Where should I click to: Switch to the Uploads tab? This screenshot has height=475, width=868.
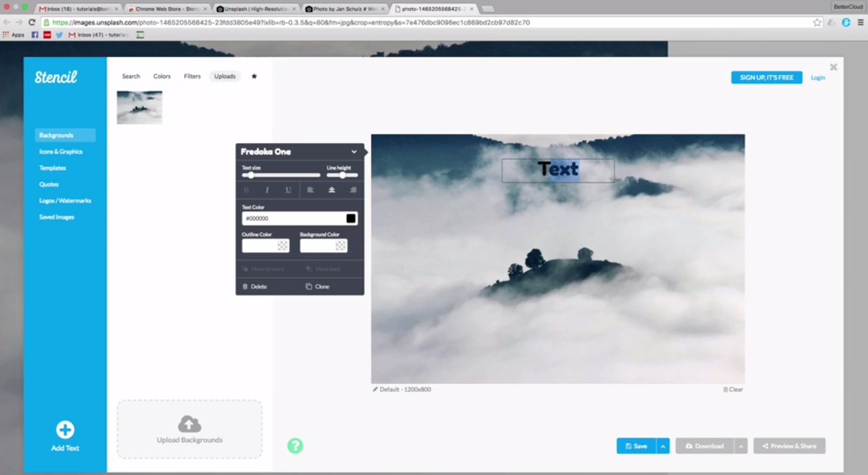coord(225,76)
